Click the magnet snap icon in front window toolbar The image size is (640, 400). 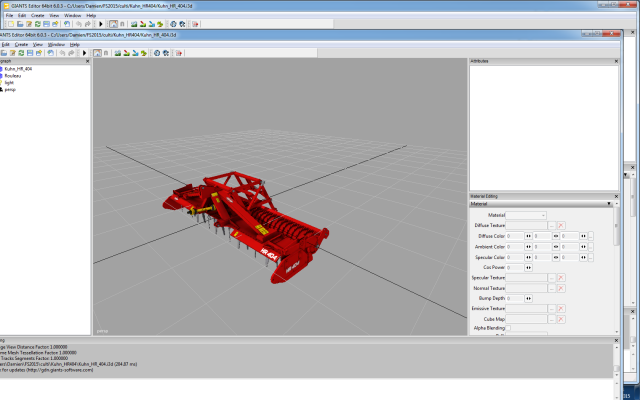pos(106,53)
